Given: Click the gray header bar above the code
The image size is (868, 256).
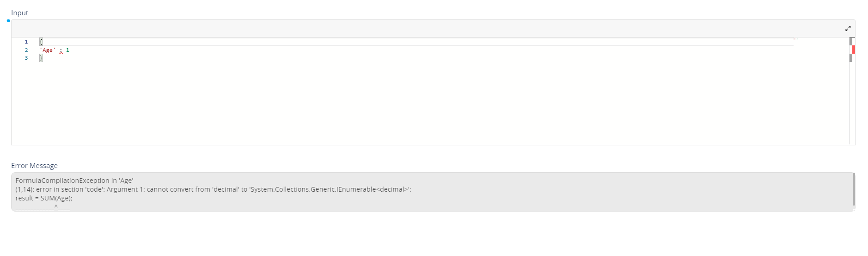Looking at the screenshot, I should [416, 29].
